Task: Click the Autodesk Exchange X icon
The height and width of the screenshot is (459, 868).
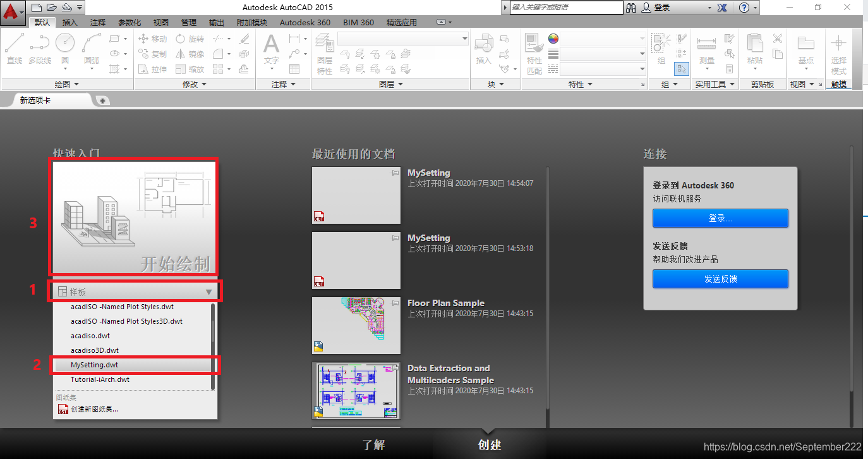Action: pyautogui.click(x=722, y=8)
